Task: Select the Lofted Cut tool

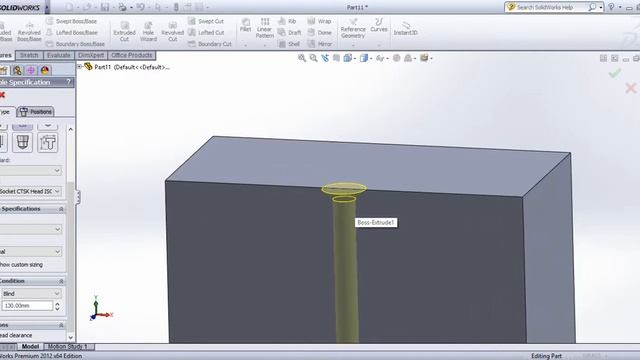Action: tap(206, 32)
